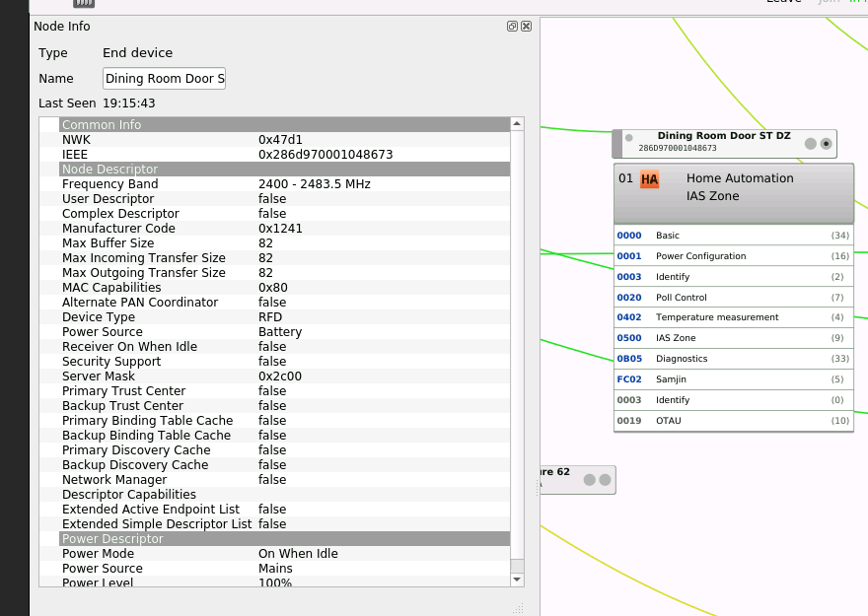Image resolution: width=868 pixels, height=616 pixels.
Task: Click the NWK value 0x47d1
Action: point(280,140)
